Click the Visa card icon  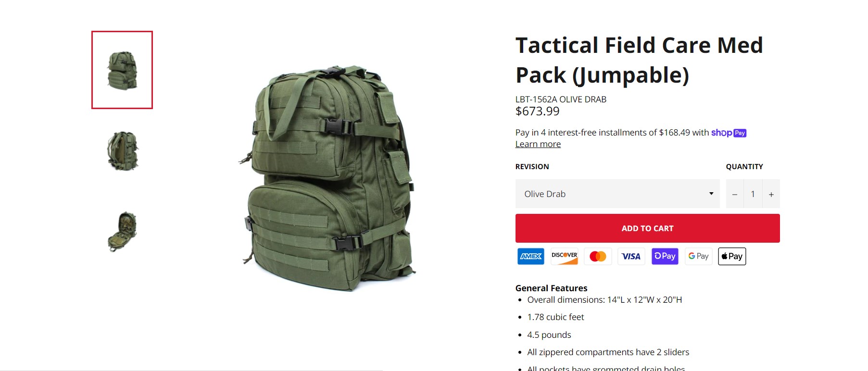coord(631,256)
